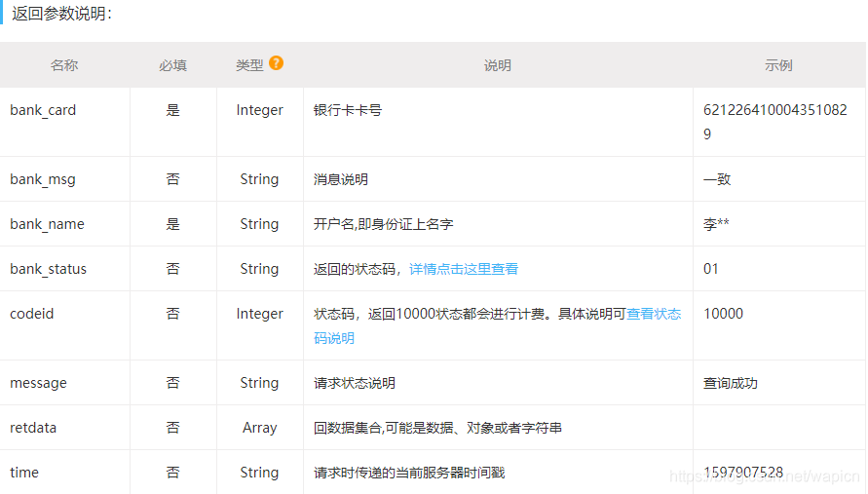Screen dimensions: 868x494
Task: Click the 查询成功 example value
Action: 731,383
